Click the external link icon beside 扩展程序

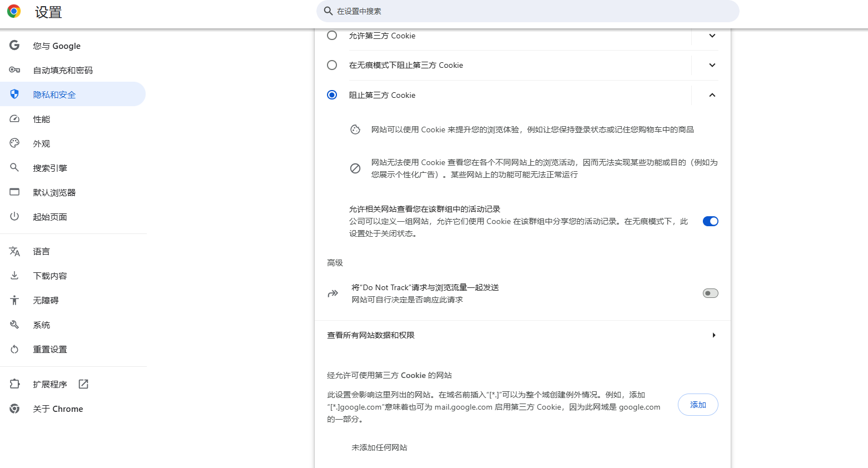point(83,384)
